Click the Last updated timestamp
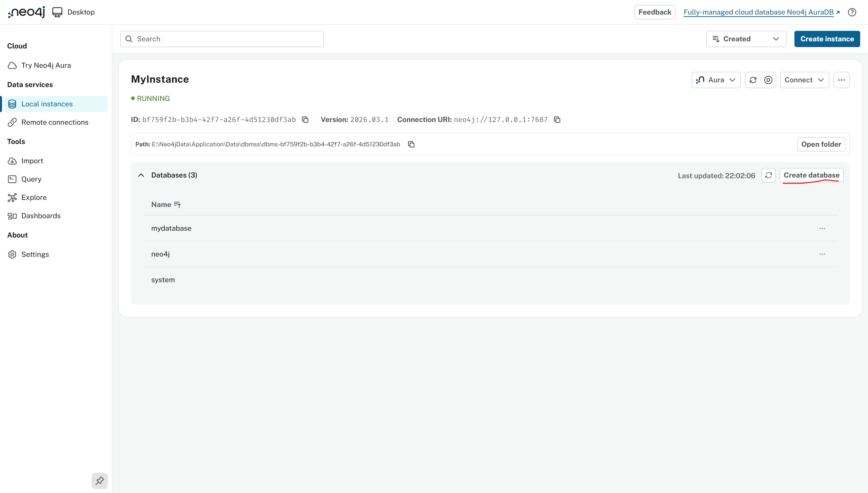868x493 pixels. tap(716, 176)
